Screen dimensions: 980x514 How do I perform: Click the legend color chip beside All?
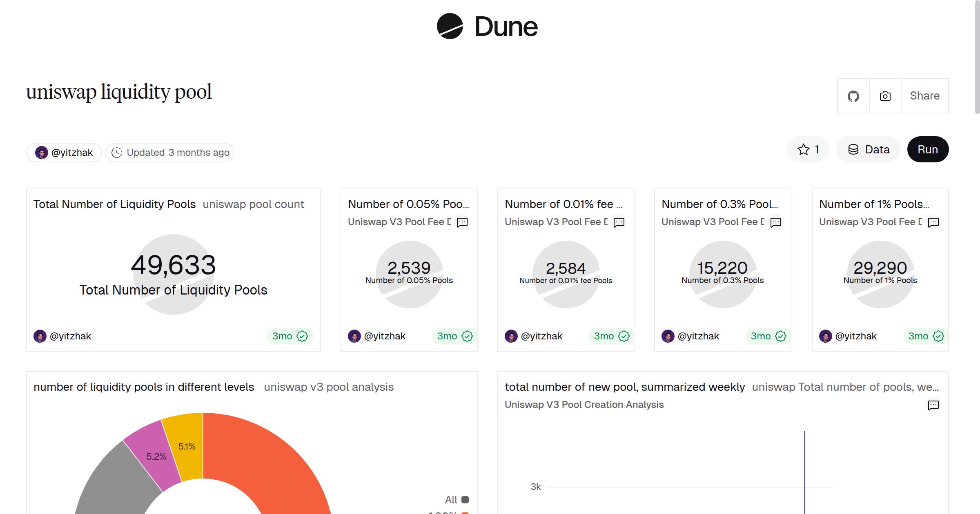click(465, 499)
